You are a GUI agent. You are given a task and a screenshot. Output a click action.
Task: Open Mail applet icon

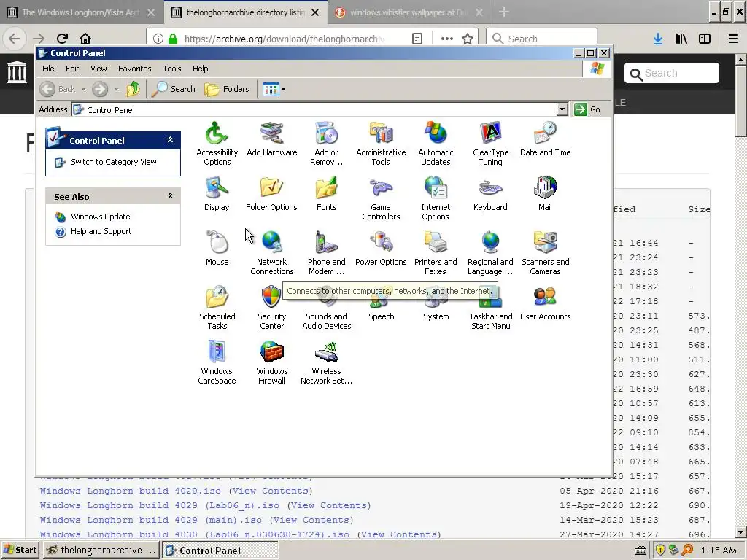tap(545, 194)
